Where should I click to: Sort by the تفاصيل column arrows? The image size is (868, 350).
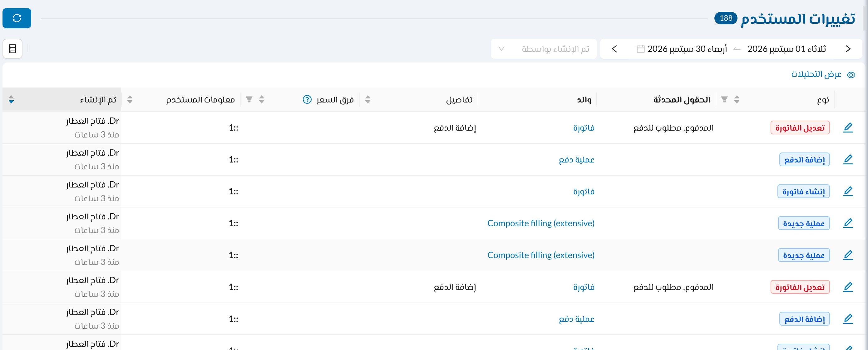pyautogui.click(x=367, y=99)
